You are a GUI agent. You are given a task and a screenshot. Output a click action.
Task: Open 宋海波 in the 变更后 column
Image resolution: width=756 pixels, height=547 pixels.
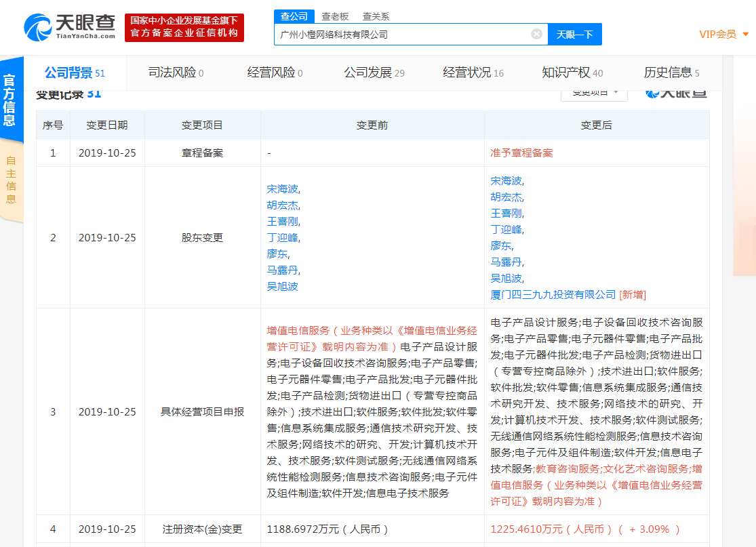tap(506, 181)
